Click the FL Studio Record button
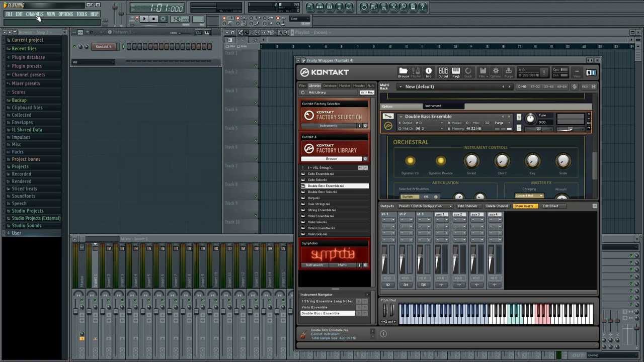 [163, 19]
